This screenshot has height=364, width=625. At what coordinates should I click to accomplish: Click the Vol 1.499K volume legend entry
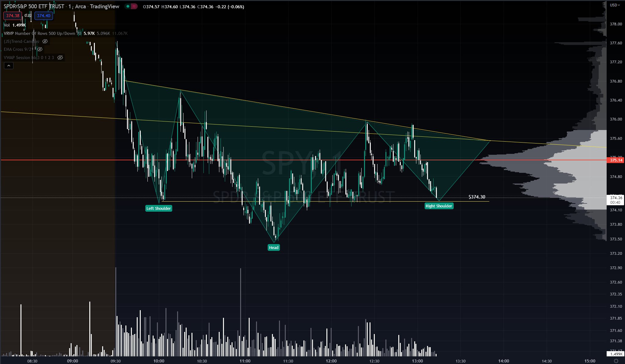(15, 25)
